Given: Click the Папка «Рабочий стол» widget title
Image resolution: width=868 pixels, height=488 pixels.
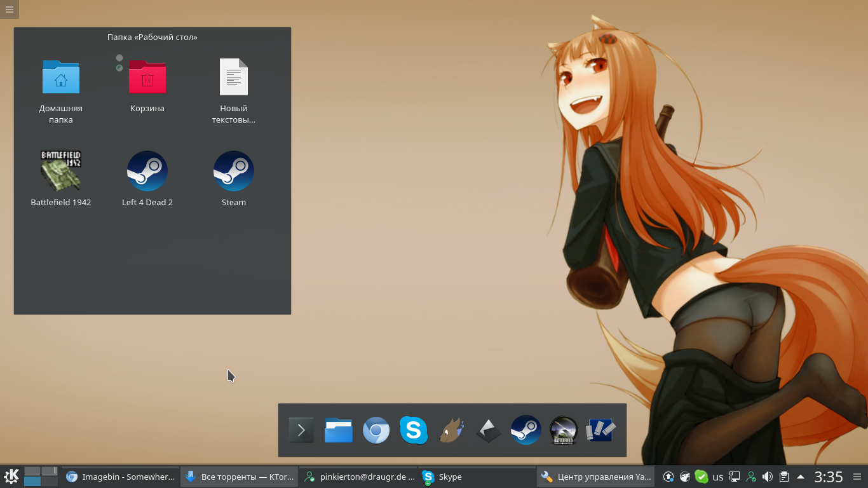Looking at the screenshot, I should coord(153,37).
